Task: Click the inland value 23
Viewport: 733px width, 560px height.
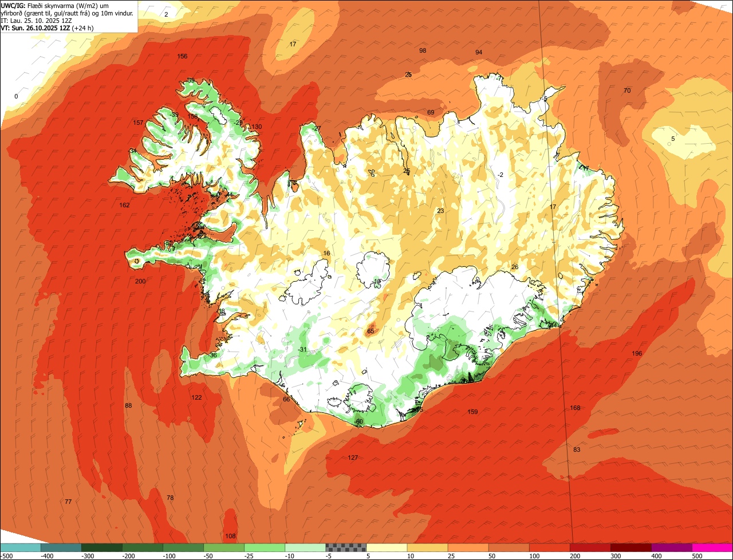Action: [440, 211]
